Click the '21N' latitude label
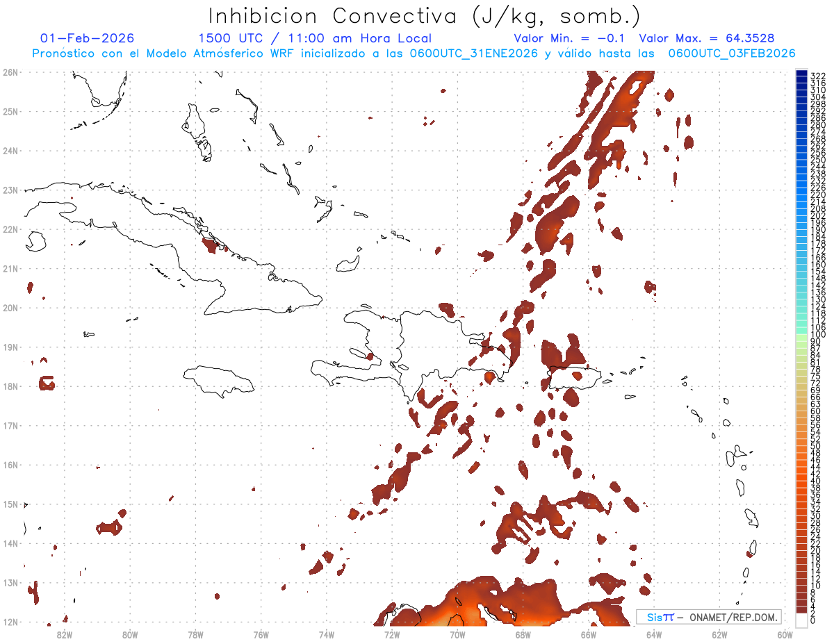The height and width of the screenshot is (644, 834). coord(10,268)
